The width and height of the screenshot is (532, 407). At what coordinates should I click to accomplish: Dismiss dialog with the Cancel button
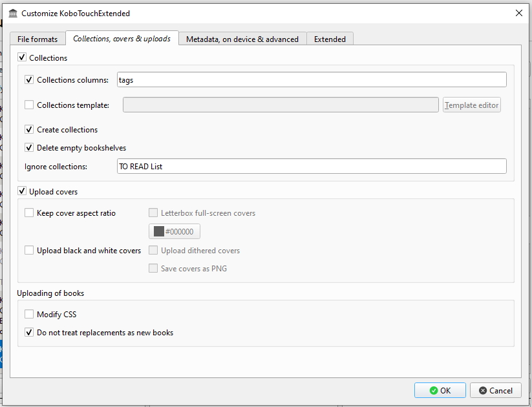click(x=496, y=390)
